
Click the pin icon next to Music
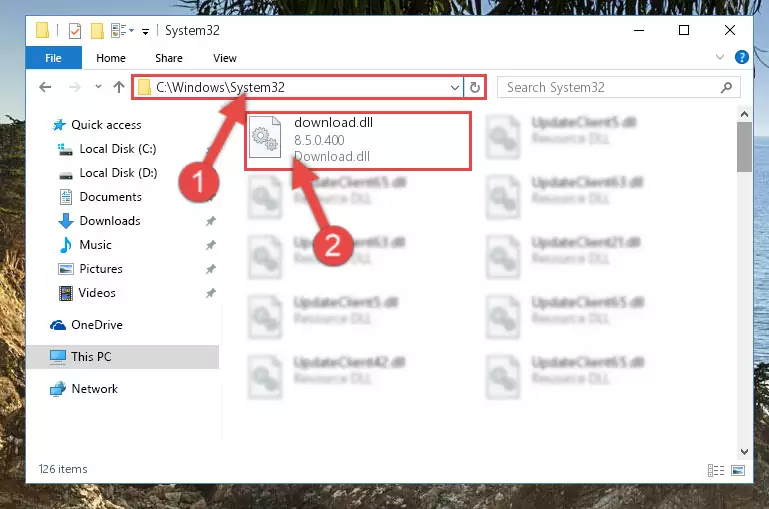click(210, 245)
